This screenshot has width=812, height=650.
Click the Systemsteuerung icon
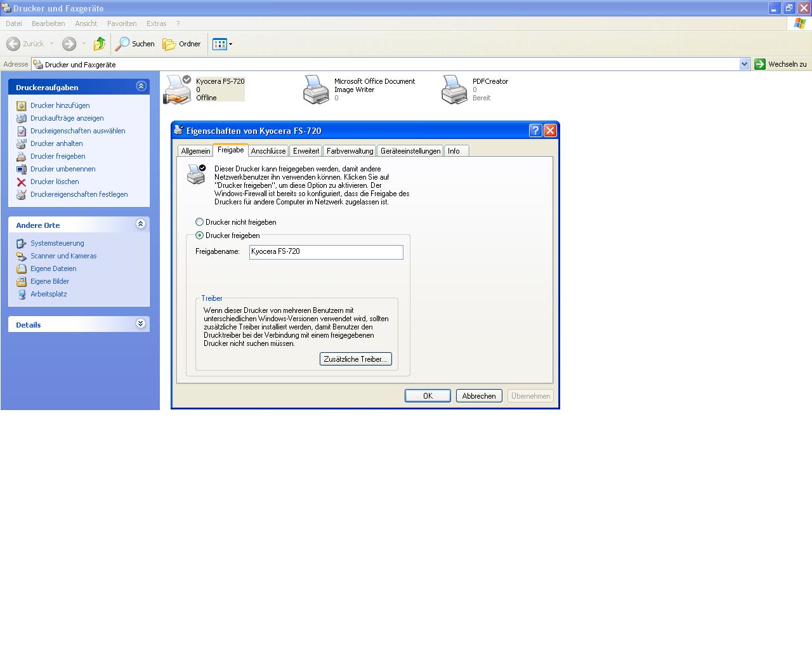[22, 244]
